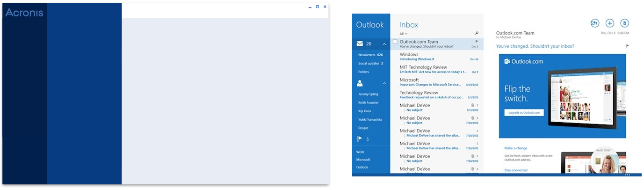Click Upgrade to Outlook.com button
The image size is (644, 190).
pos(524,113)
